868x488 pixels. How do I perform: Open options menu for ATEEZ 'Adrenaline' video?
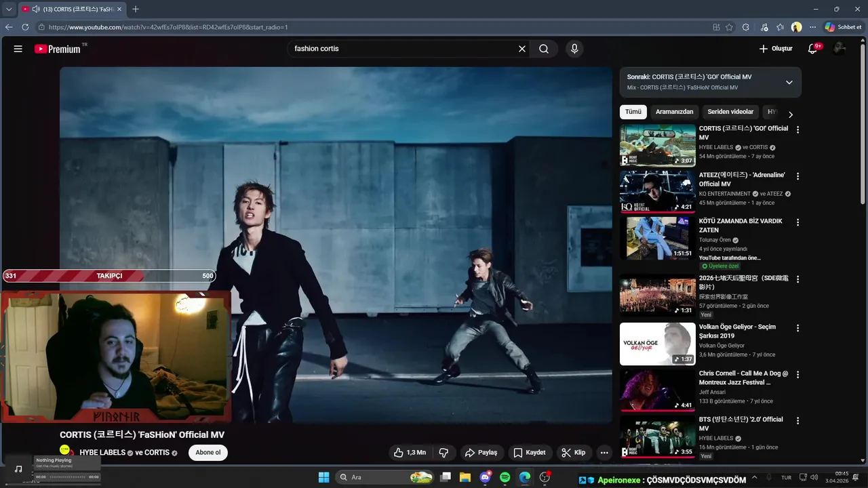(797, 176)
